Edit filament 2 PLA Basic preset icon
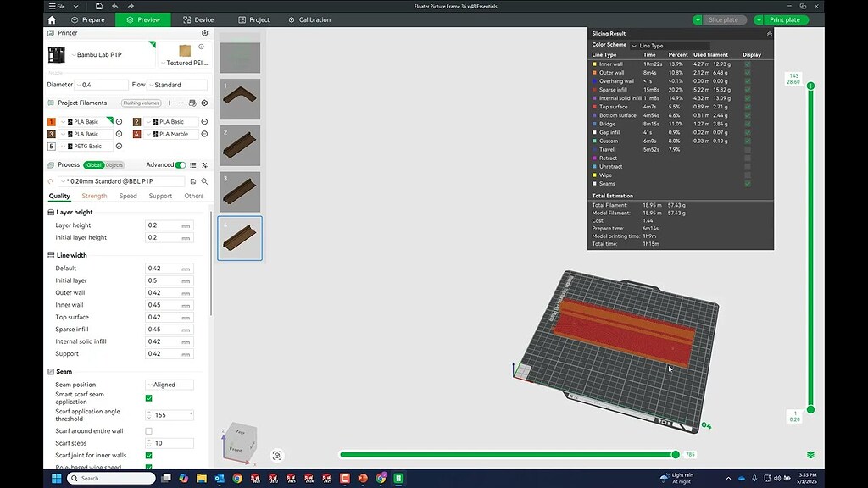 [x=204, y=122]
